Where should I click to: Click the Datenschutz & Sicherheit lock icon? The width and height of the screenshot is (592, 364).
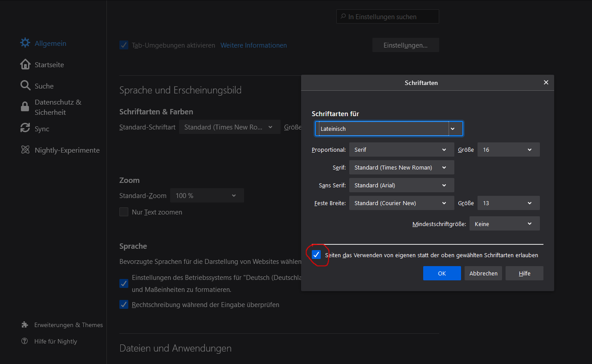tap(25, 107)
